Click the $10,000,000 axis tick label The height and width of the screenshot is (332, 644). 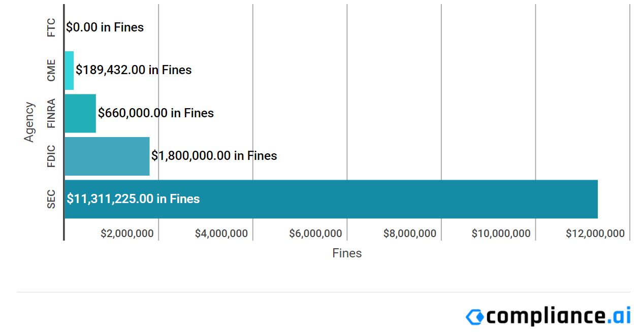click(x=501, y=234)
